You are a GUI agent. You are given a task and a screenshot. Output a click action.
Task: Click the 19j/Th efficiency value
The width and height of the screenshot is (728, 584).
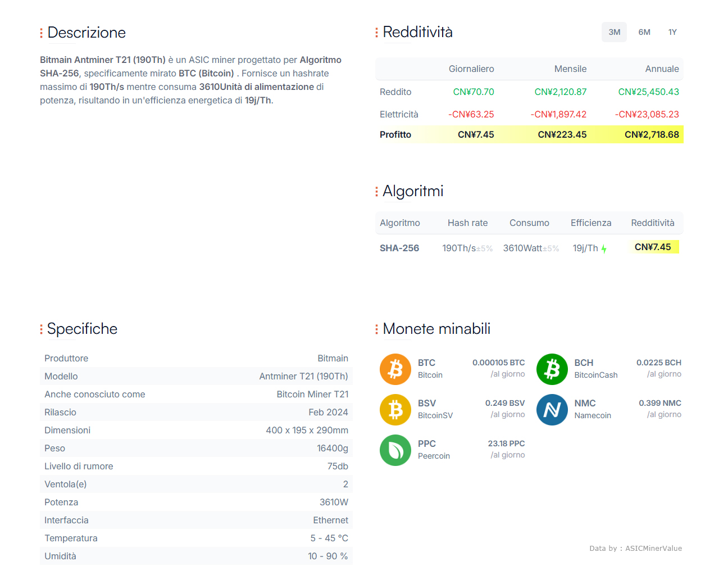tap(585, 248)
